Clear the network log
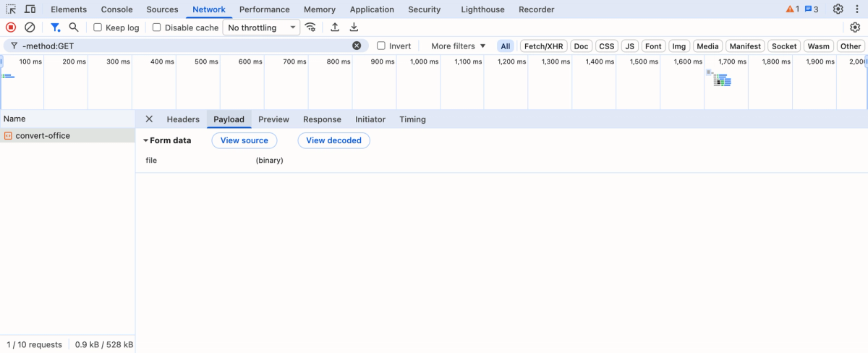Image resolution: width=868 pixels, height=353 pixels. coord(30,27)
